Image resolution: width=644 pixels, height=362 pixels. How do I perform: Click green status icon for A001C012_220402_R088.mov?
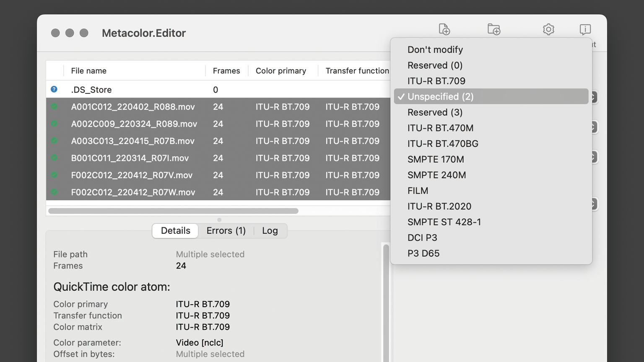[x=54, y=106]
